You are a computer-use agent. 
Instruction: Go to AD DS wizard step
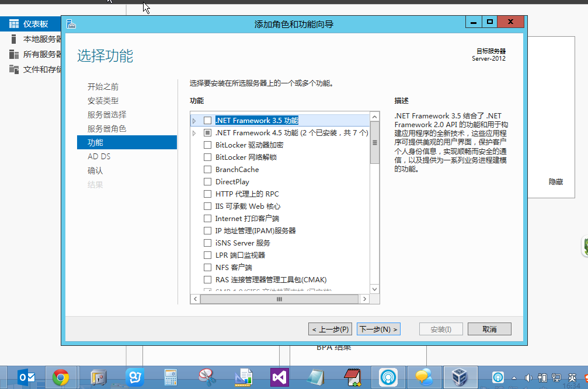99,156
